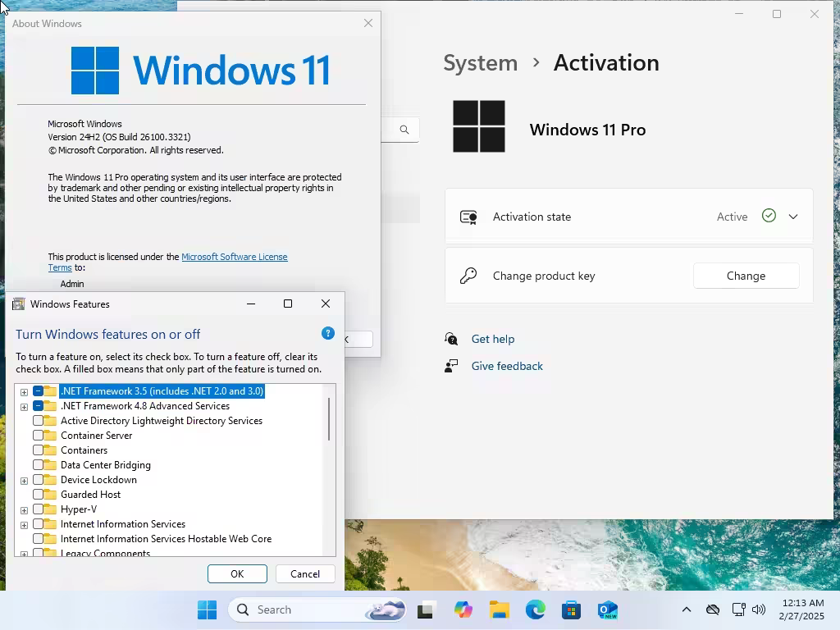This screenshot has width=840, height=630.
Task: Click the Windows 11 Pro logo in Settings
Action: pos(479,126)
